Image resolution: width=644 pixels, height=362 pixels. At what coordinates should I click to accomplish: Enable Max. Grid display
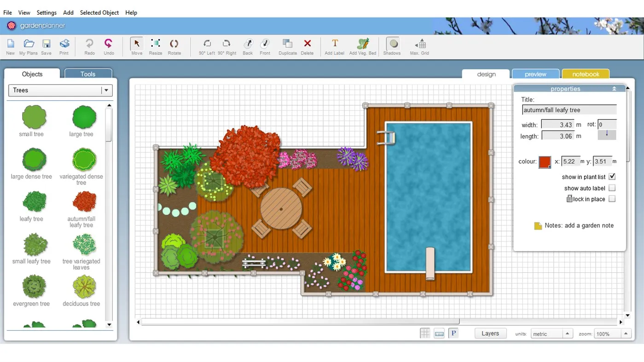[419, 46]
